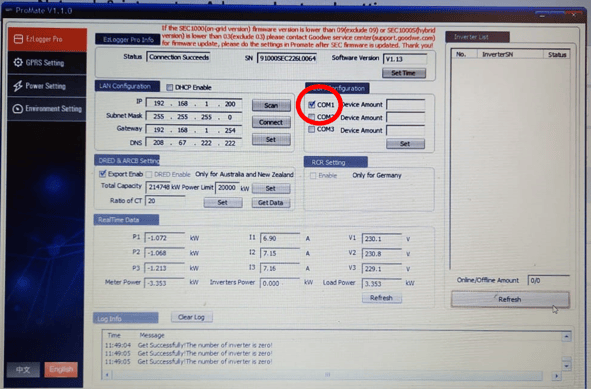Click the log horizontal scroll left arrow

tap(107, 375)
